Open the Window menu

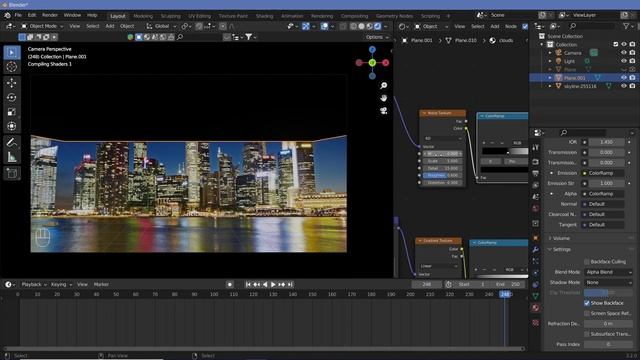72,15
